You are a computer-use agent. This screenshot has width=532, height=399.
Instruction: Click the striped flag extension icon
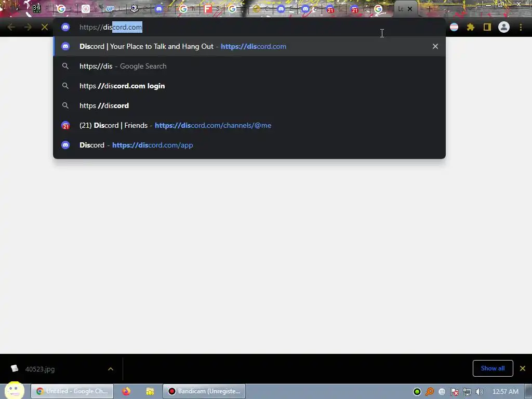pos(454,27)
